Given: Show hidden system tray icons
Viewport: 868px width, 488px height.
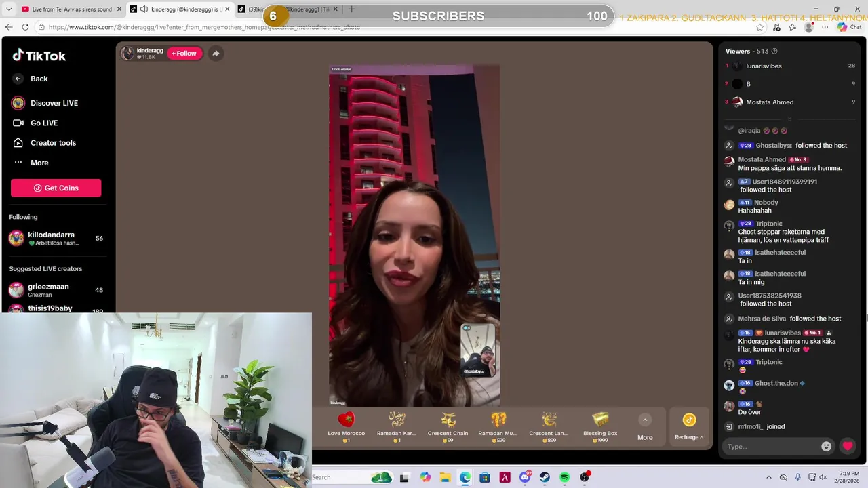Looking at the screenshot, I should (768, 477).
